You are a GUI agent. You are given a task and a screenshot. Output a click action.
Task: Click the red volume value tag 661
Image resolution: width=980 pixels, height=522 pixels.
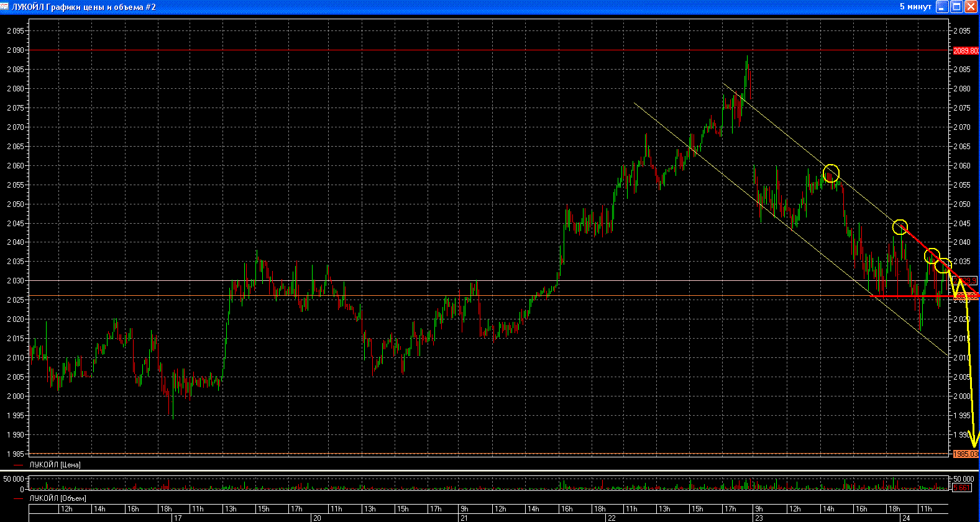click(962, 488)
